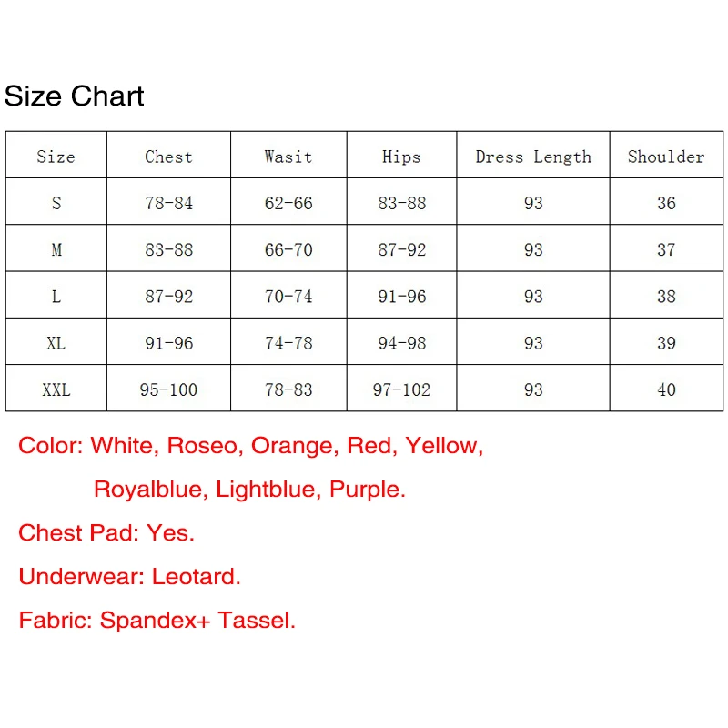Select waist value 66-70 cell
The height and width of the screenshot is (728, 728).
click(288, 249)
